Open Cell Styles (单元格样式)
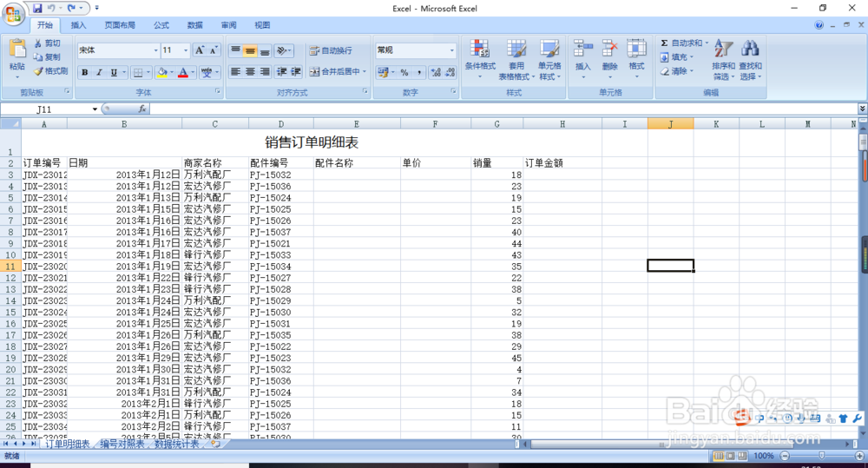This screenshot has height=468, width=868. tap(549, 59)
